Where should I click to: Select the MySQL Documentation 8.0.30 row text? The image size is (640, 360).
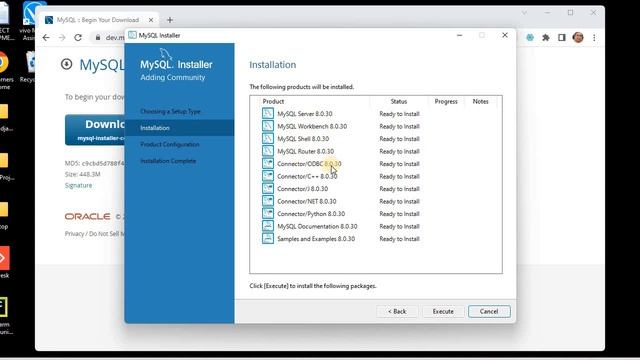click(317, 226)
